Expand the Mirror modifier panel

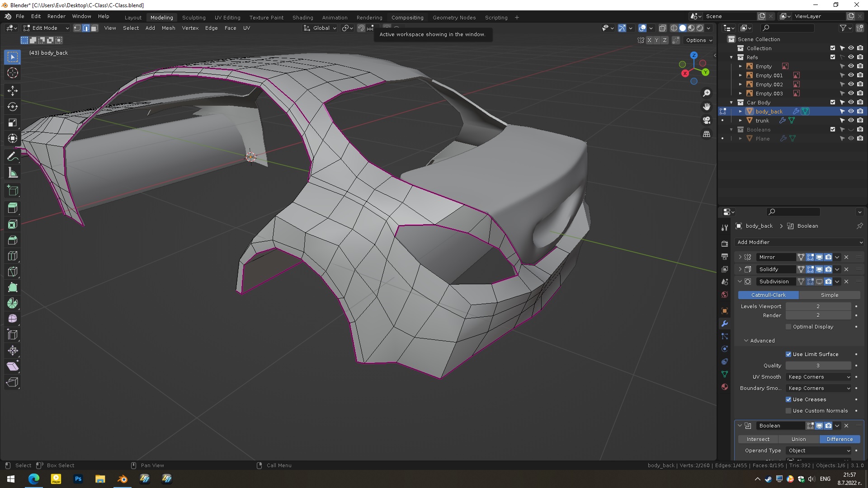740,257
